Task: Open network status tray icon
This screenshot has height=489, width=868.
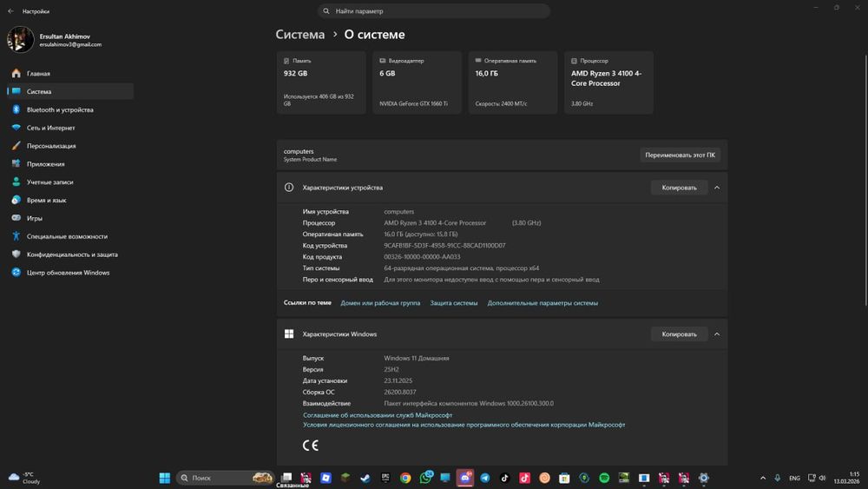Action: 812,478
